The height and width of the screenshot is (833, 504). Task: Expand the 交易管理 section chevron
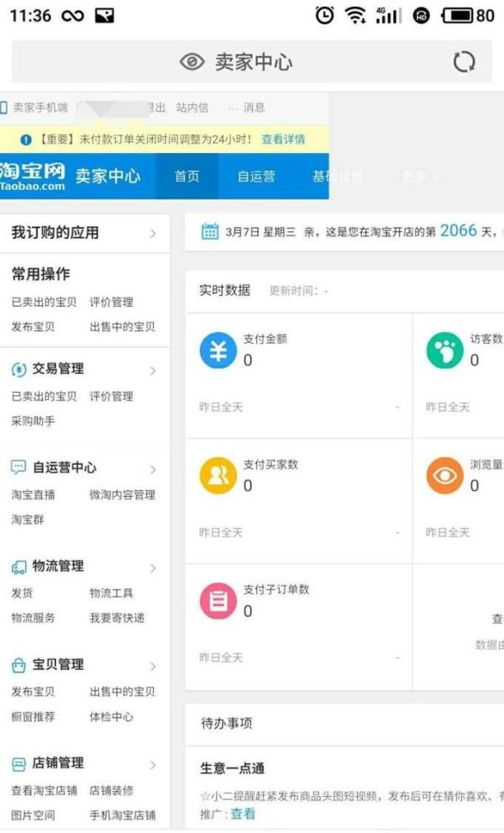(151, 369)
